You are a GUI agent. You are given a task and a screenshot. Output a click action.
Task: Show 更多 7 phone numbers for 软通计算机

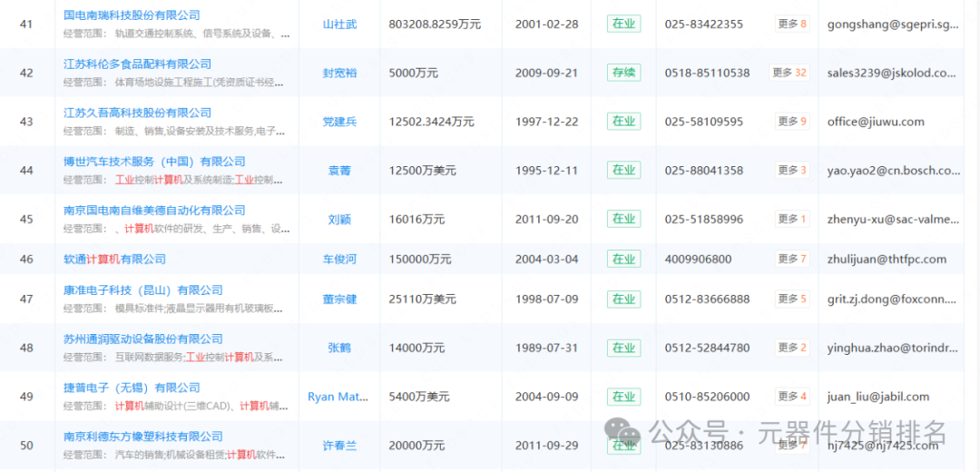tap(792, 258)
